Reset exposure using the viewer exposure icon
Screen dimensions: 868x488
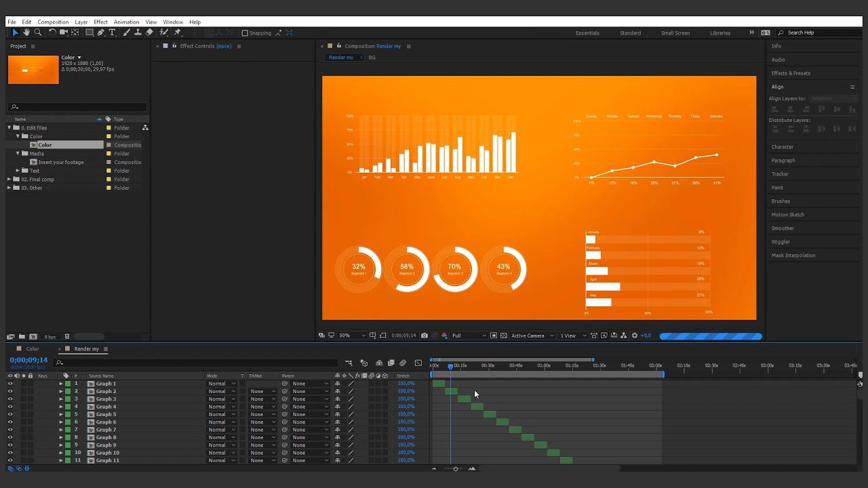(x=635, y=335)
